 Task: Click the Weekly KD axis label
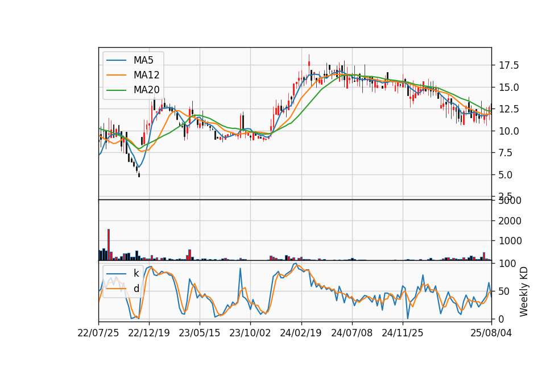click(524, 292)
